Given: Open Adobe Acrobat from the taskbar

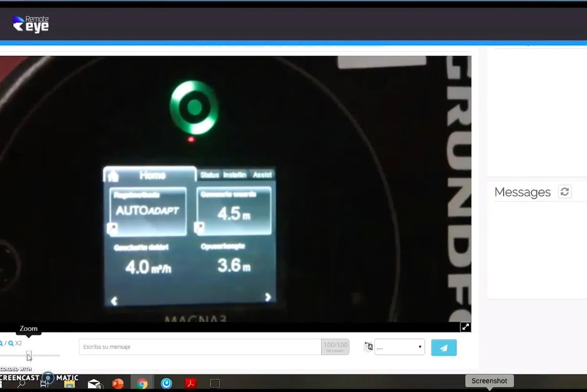Looking at the screenshot, I should coord(191,384).
